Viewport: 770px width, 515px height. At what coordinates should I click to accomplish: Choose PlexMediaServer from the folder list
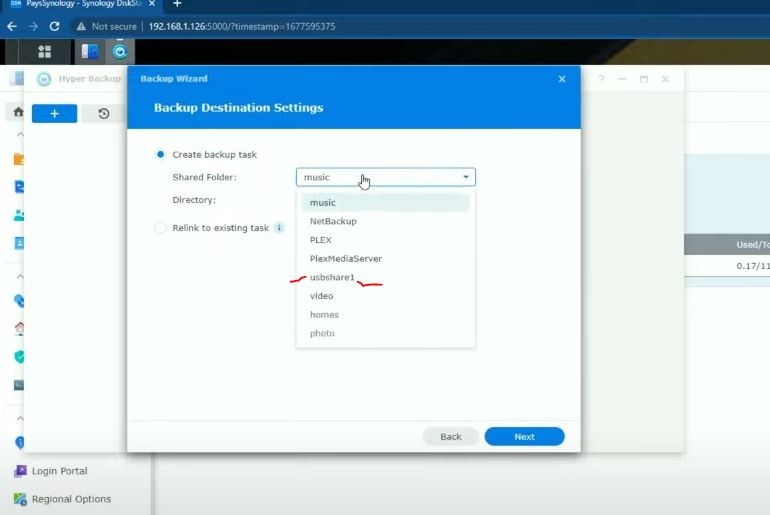(x=385, y=259)
